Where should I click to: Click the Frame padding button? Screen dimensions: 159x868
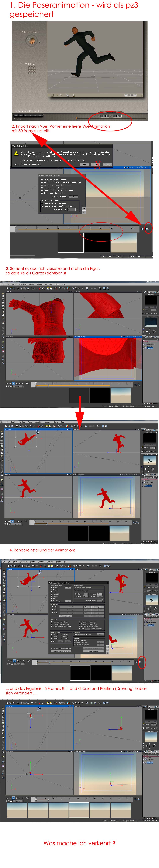[66, 616]
